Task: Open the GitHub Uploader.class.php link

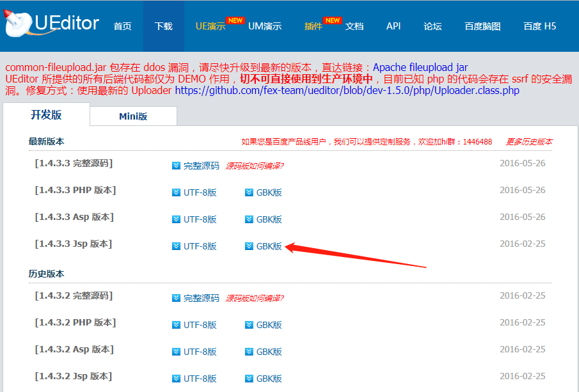Action: pos(347,91)
